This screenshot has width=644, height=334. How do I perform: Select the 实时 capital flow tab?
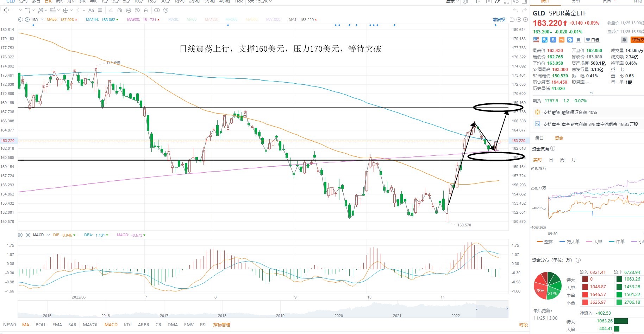pyautogui.click(x=538, y=160)
